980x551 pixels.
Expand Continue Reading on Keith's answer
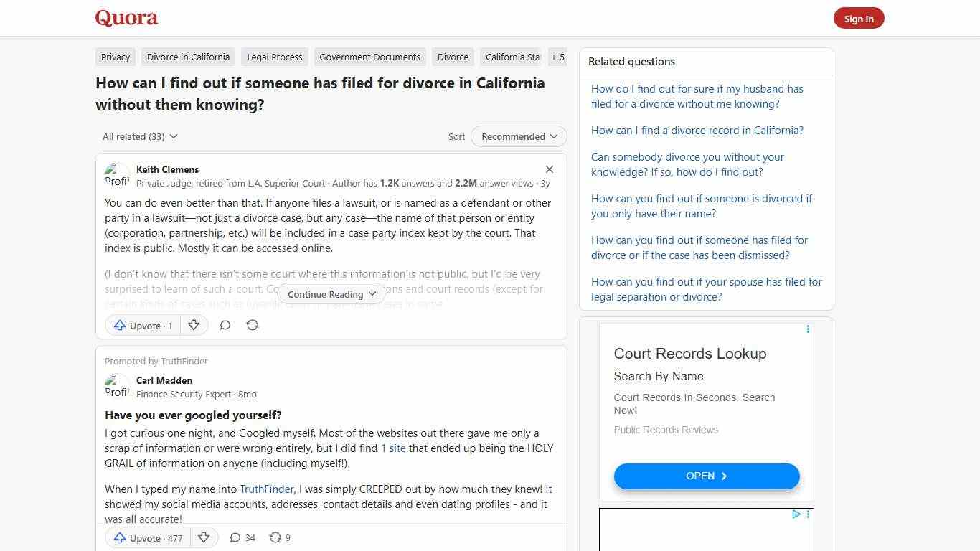(x=331, y=293)
